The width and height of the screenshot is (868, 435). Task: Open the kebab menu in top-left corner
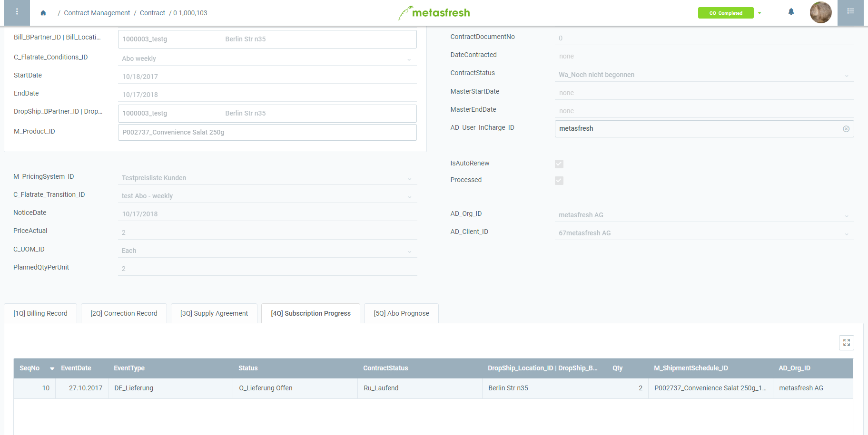(x=17, y=12)
